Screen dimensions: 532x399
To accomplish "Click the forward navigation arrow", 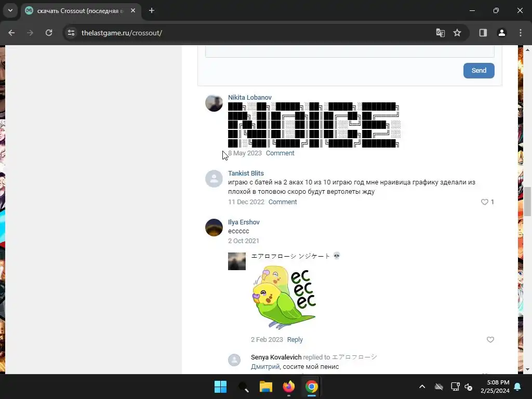I will (30, 33).
